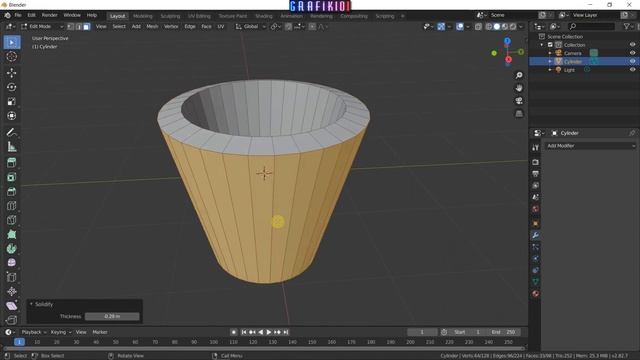Hide the Collection in viewport
This screenshot has width=640, height=360.
point(632,45)
